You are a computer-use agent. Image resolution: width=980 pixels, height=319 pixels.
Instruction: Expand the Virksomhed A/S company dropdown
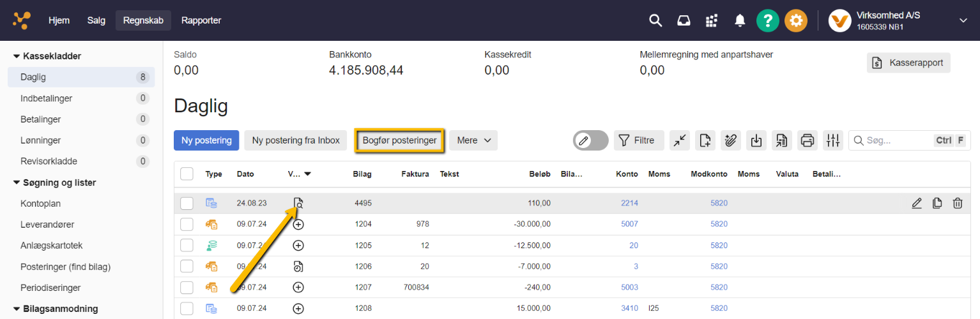coord(963,20)
